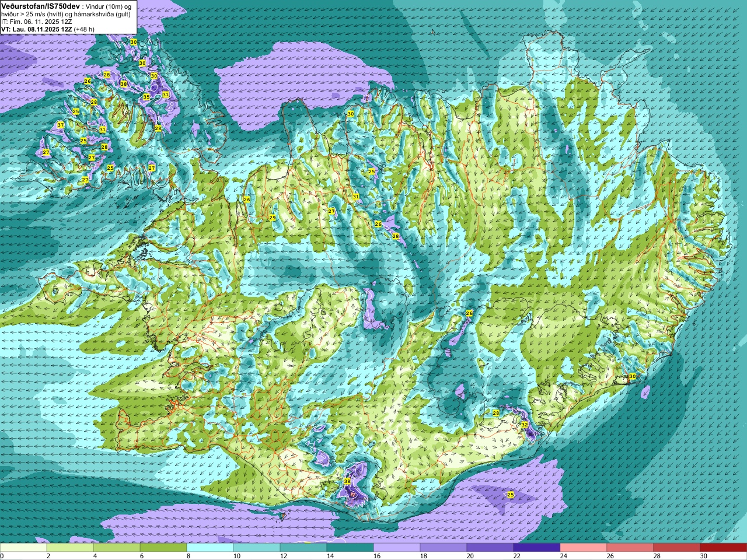
Task: Select the legend tick label "24"
Action: 564,556
